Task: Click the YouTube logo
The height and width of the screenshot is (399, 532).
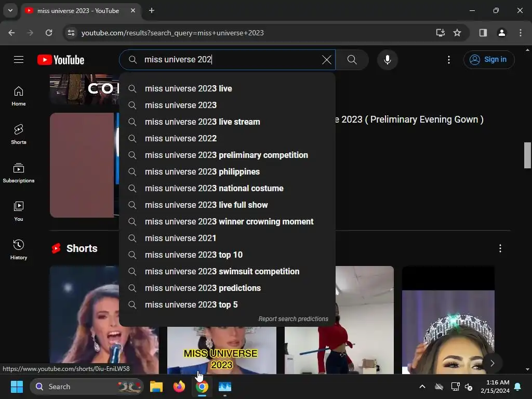Action: [61, 60]
